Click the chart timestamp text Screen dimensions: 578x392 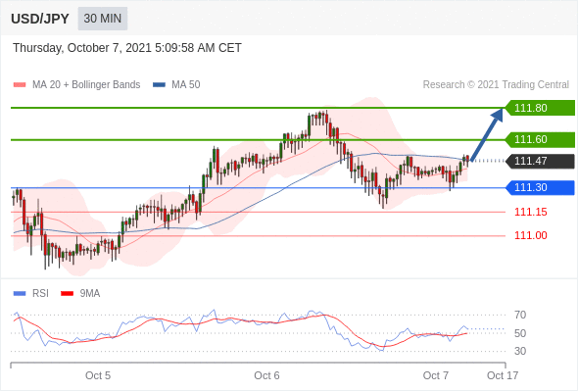pos(127,48)
